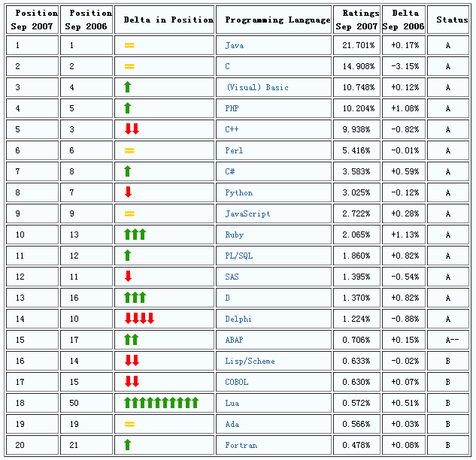Click the long green arrow row for Lua
This screenshot has width=476, height=460.
click(161, 403)
